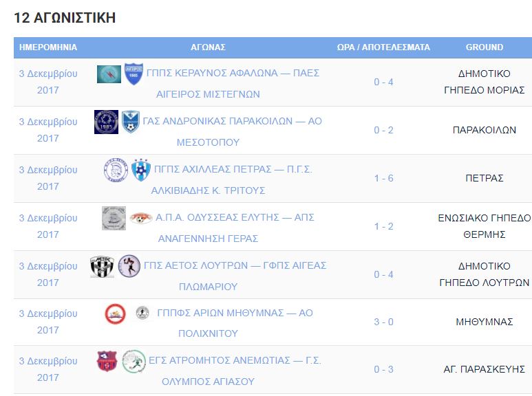Select the Atromitos Anemotias red-blue crest
This screenshot has height=396, width=532.
click(107, 361)
